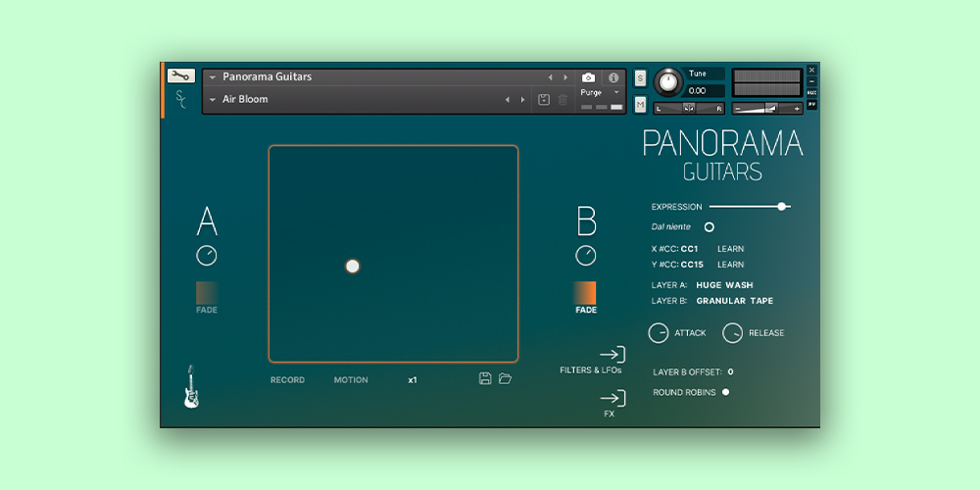Expand the Panorama Guitars instrument dropdown

point(213,76)
